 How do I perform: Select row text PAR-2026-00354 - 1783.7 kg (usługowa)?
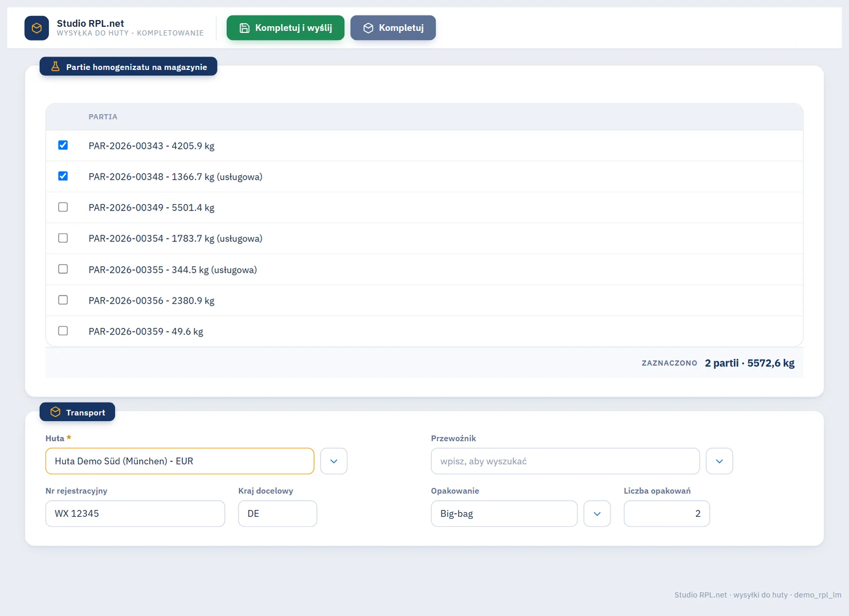point(175,238)
